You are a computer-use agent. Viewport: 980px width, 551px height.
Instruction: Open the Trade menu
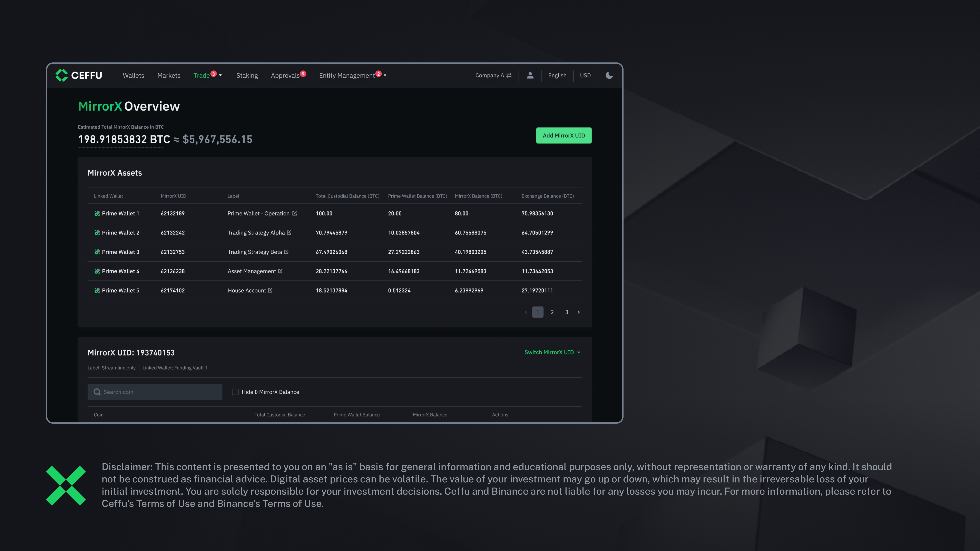(202, 75)
